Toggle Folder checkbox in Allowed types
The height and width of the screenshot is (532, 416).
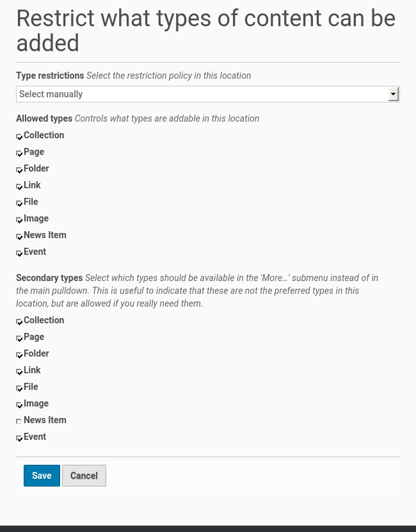click(19, 170)
